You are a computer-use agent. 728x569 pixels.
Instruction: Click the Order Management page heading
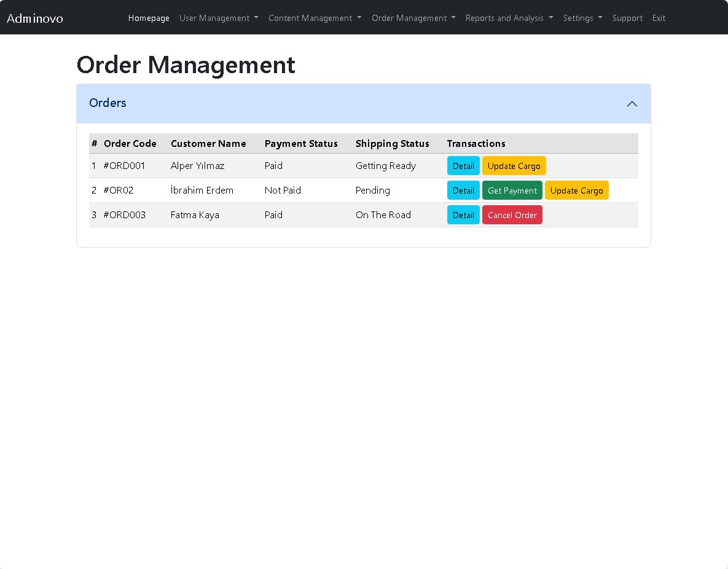point(186,65)
